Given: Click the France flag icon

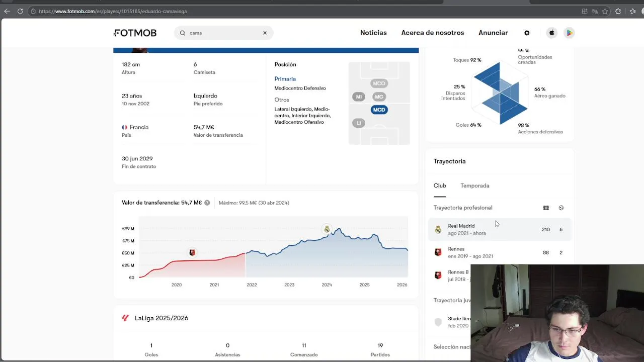Looking at the screenshot, I should (124, 127).
